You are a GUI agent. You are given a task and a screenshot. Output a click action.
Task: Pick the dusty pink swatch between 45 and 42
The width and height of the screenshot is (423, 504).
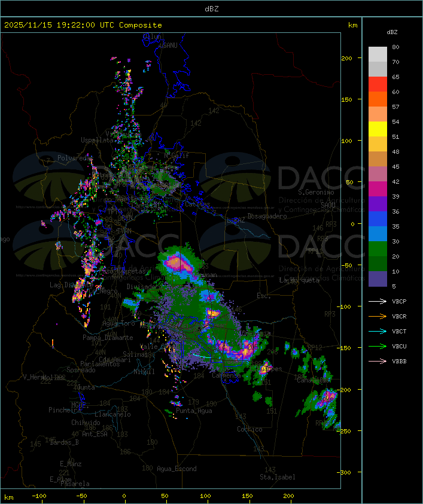point(378,174)
